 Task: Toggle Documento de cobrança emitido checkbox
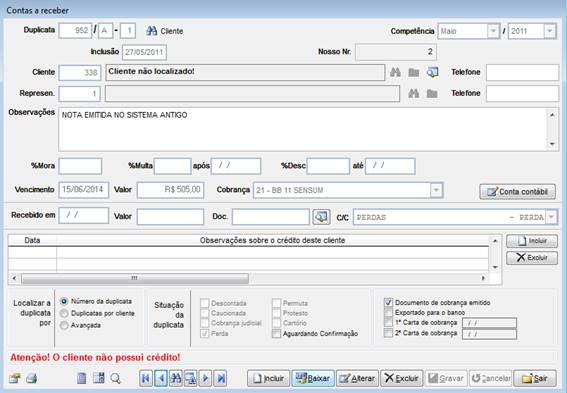tap(388, 302)
